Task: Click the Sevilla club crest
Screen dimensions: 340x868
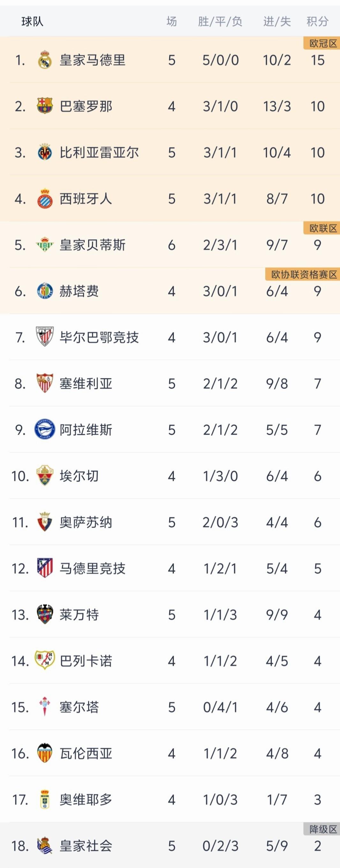Action: tap(44, 383)
